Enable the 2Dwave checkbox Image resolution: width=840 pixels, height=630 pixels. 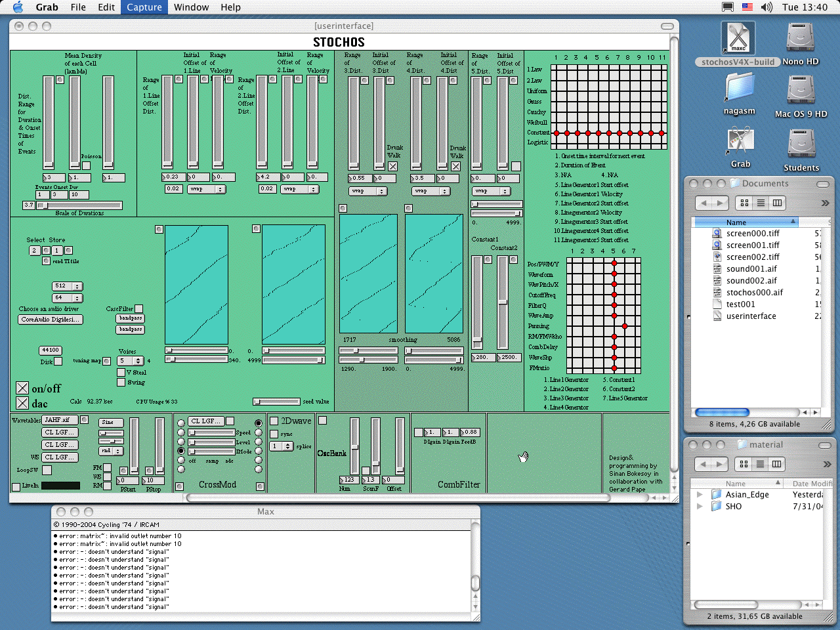(274, 421)
